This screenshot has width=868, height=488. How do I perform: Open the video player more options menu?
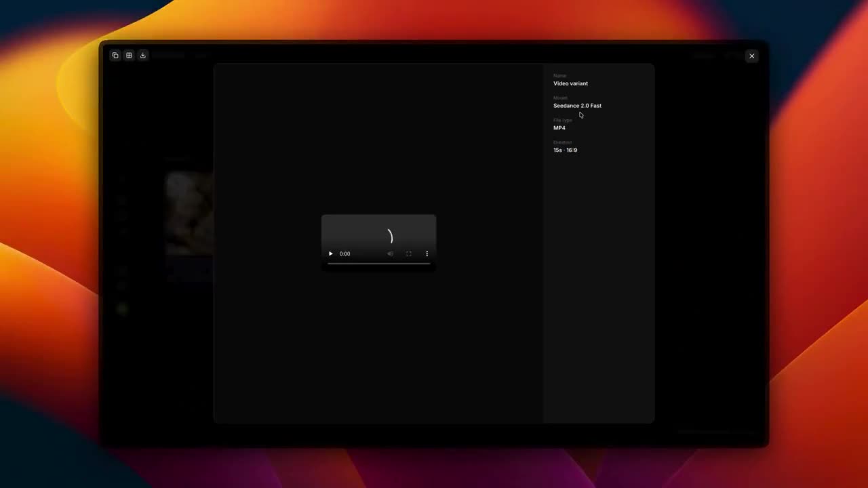427,253
